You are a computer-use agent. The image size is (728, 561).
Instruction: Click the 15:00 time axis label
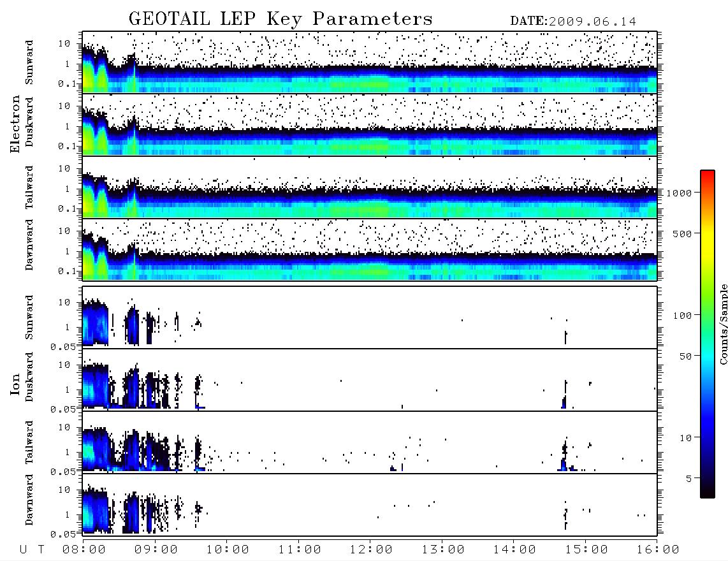(586, 550)
